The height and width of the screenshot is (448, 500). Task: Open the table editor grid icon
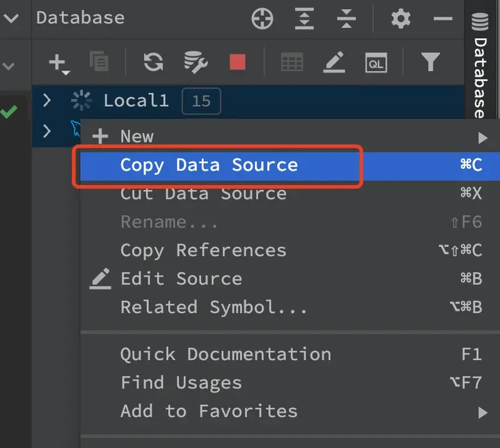(x=292, y=62)
